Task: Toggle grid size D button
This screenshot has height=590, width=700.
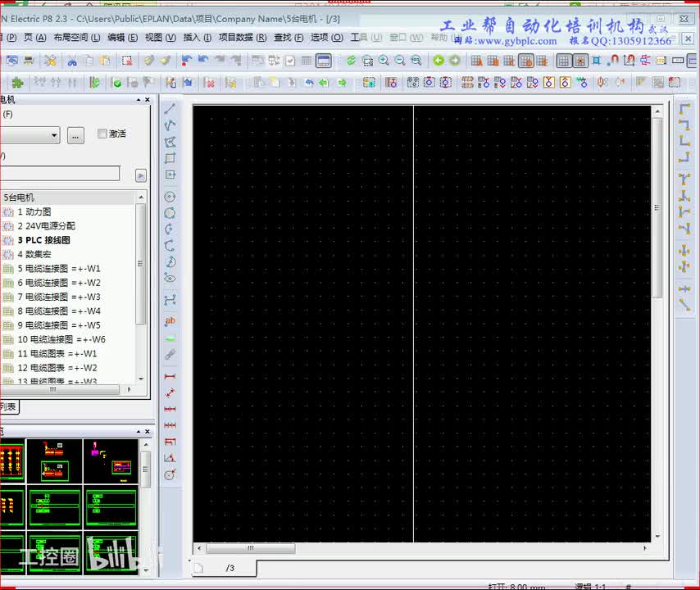Action: pyautogui.click(x=526, y=61)
